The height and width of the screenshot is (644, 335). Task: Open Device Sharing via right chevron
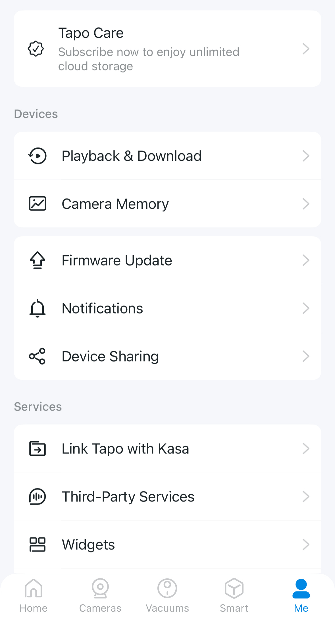306,356
